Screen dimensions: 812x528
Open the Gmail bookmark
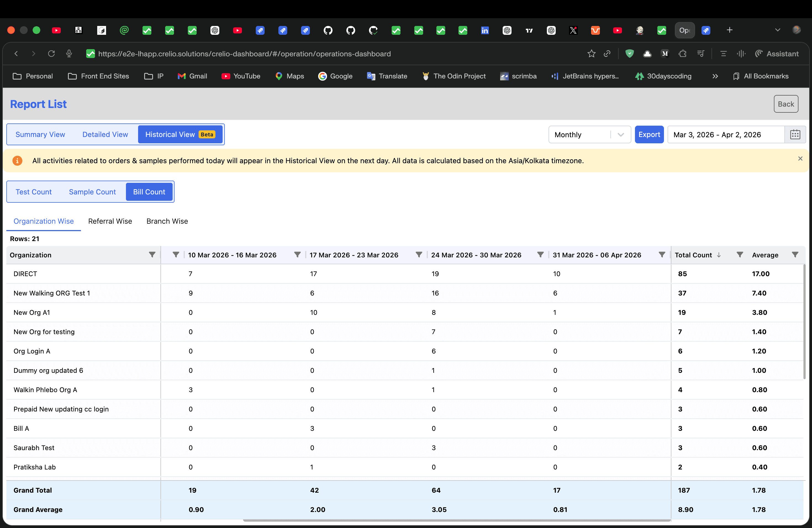pyautogui.click(x=193, y=76)
